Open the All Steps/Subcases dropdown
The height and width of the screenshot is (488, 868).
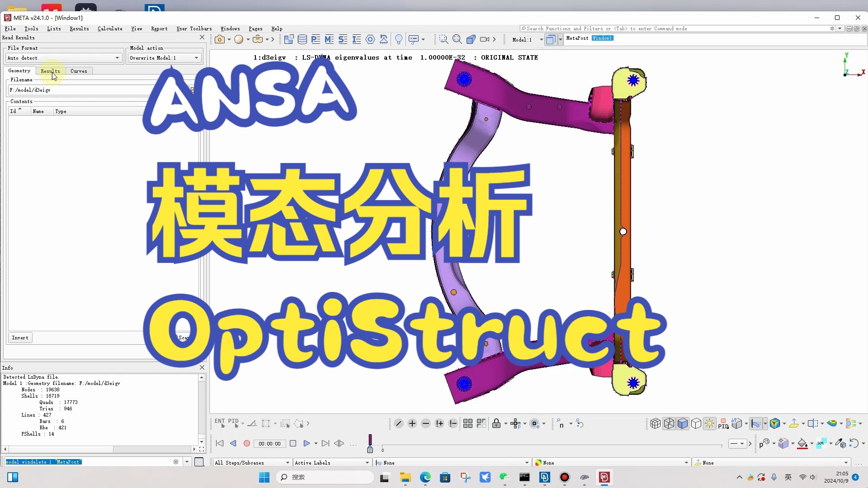click(x=251, y=462)
